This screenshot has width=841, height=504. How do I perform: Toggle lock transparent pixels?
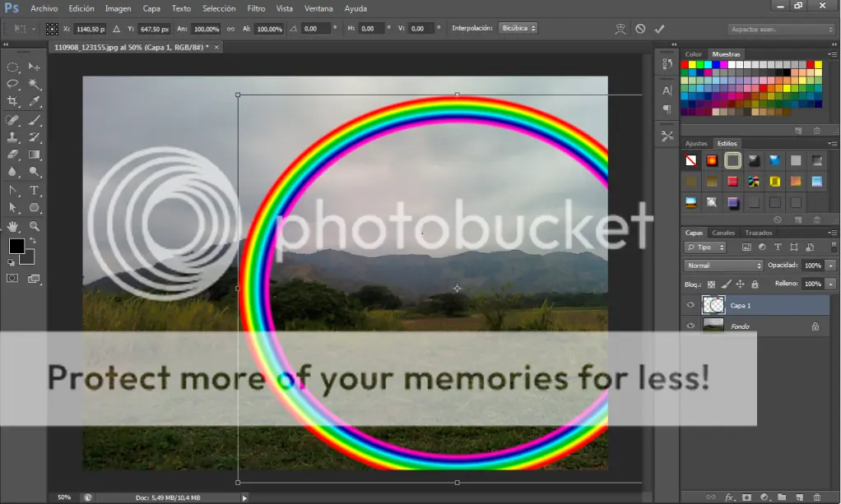coord(711,284)
